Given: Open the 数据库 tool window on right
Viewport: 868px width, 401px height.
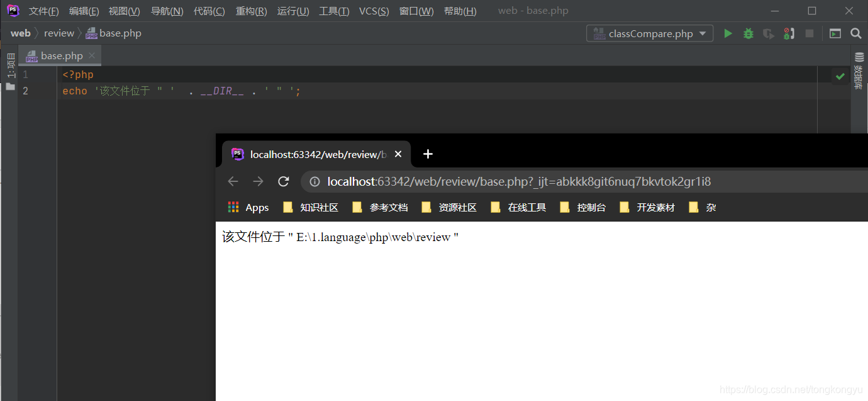Looking at the screenshot, I should tap(859, 71).
